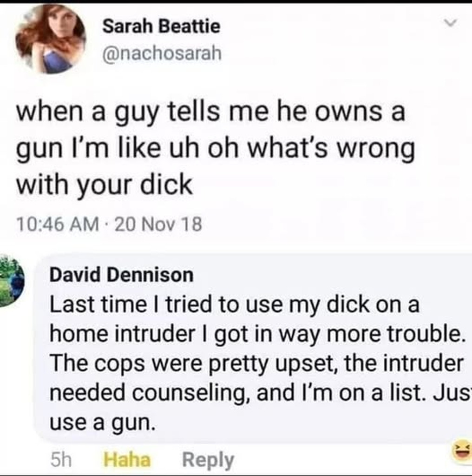The height and width of the screenshot is (476, 472).
Task: Click the comment line mentioning 'home intruder'
Action: [257, 334]
